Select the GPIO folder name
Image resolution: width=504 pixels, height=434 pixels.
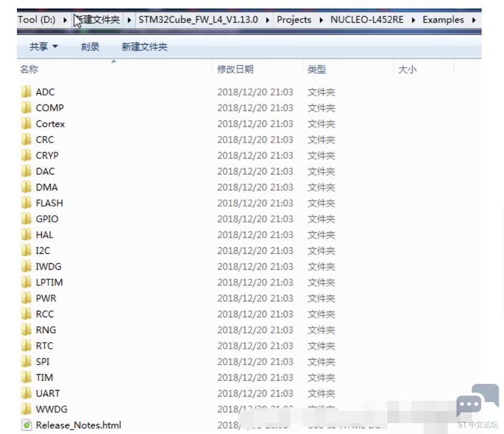47,219
